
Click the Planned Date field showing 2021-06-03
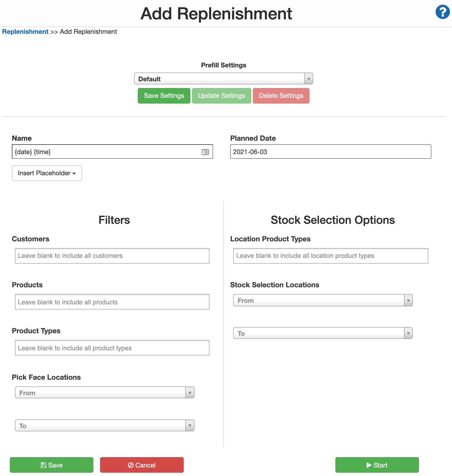[x=330, y=152]
